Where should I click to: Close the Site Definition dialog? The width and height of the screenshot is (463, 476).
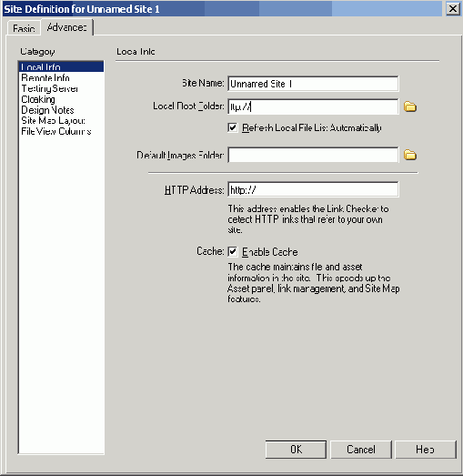[453, 8]
